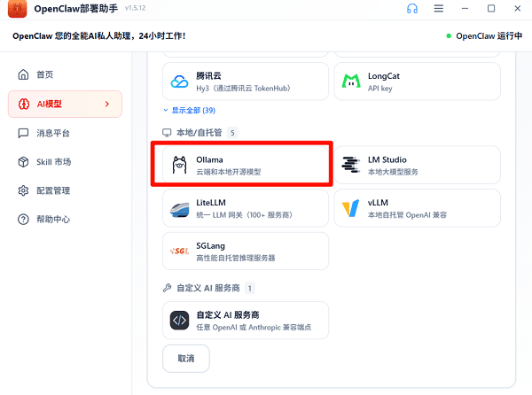The height and width of the screenshot is (395, 532).
Task: Click the SGLang logo icon
Action: (179, 251)
